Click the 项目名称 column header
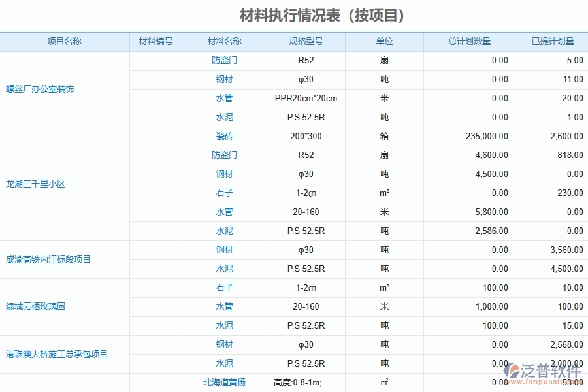This screenshot has height=392, width=588. point(65,41)
